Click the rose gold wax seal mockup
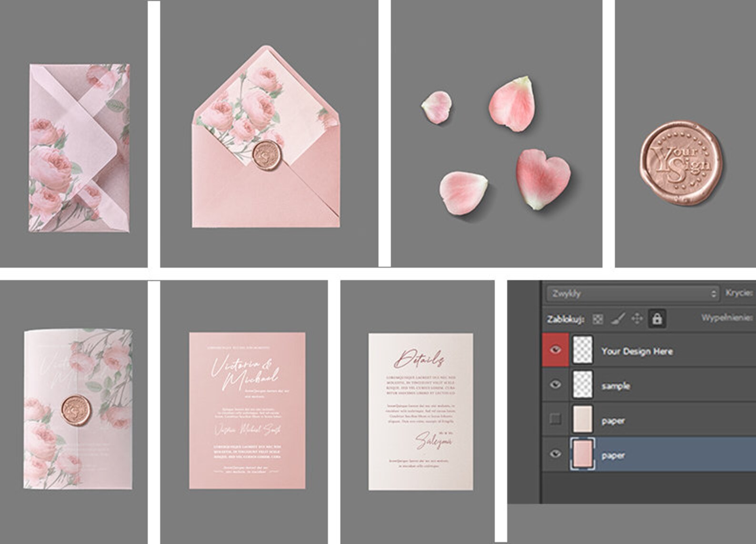Screen dimensions: 756x544 (x=681, y=164)
